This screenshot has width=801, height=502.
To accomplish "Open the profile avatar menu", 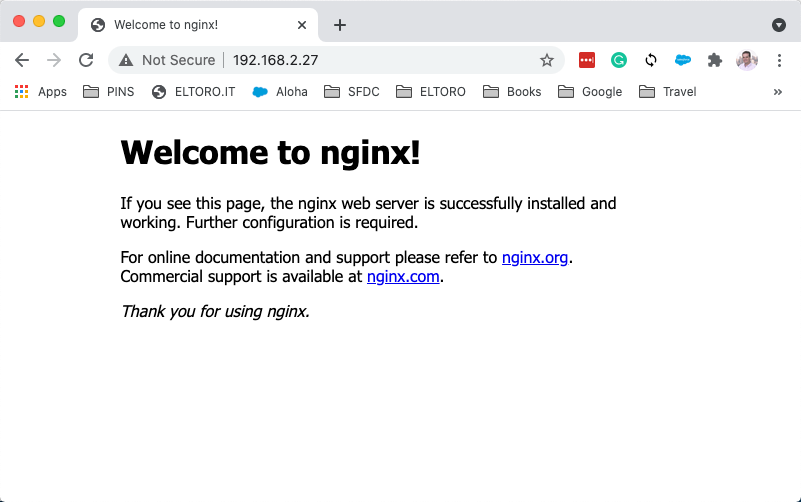I will click(747, 60).
